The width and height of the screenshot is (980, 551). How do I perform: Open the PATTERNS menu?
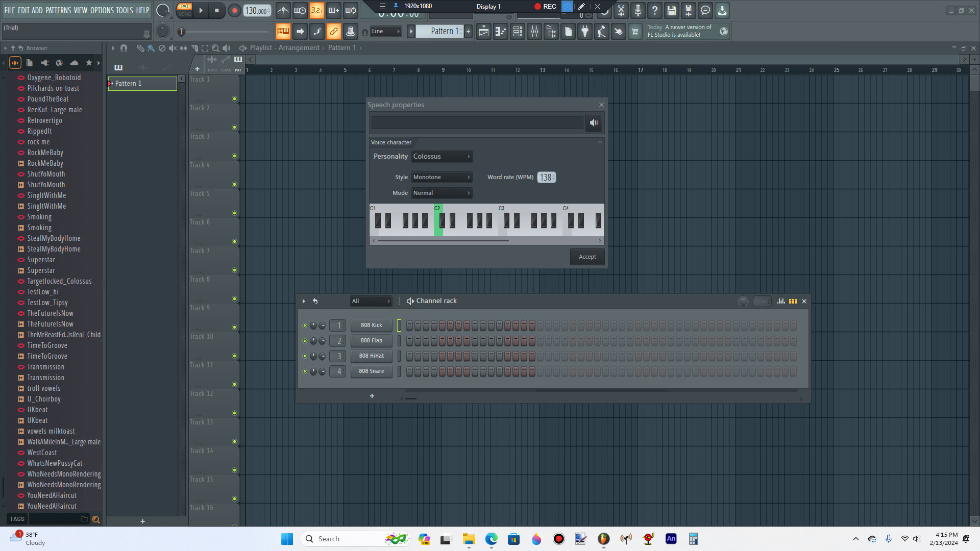(58, 10)
